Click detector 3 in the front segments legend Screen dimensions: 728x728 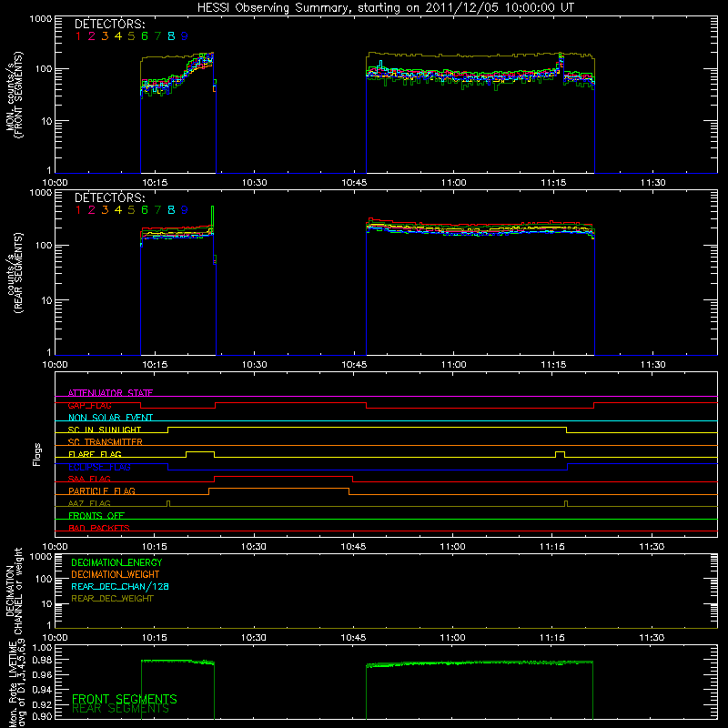[x=105, y=36]
